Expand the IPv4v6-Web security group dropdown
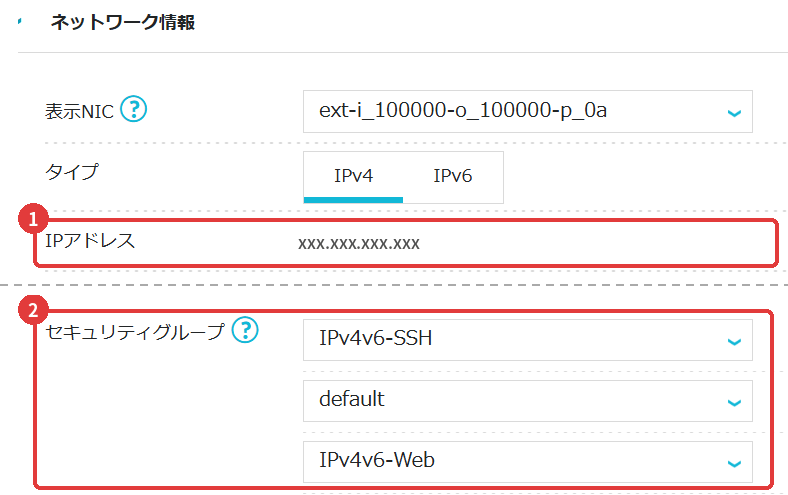788x495 pixels. point(528,462)
